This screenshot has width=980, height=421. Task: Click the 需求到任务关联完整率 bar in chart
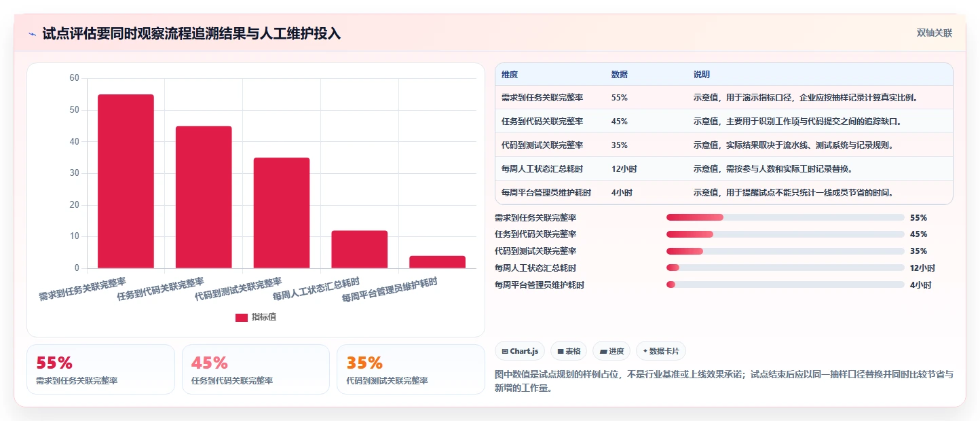point(126,181)
